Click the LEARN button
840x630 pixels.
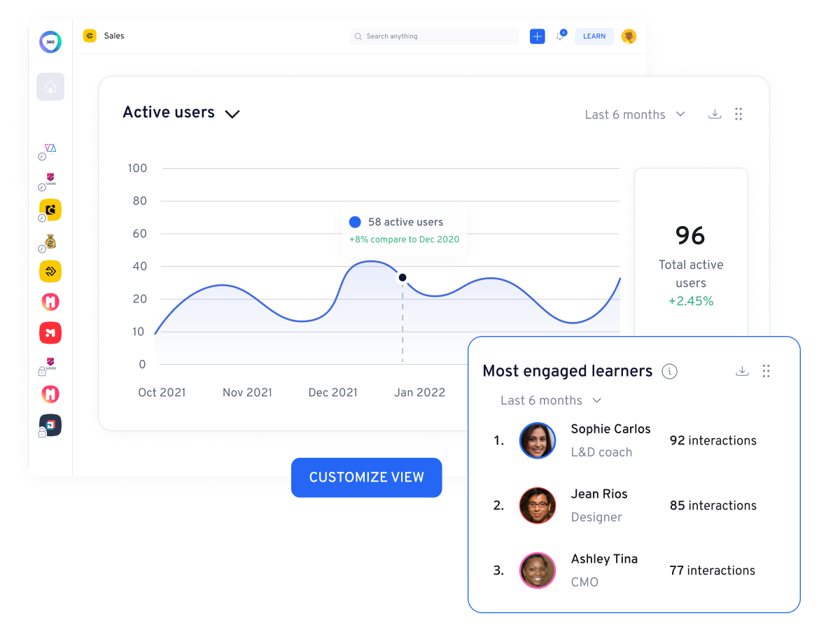(594, 36)
